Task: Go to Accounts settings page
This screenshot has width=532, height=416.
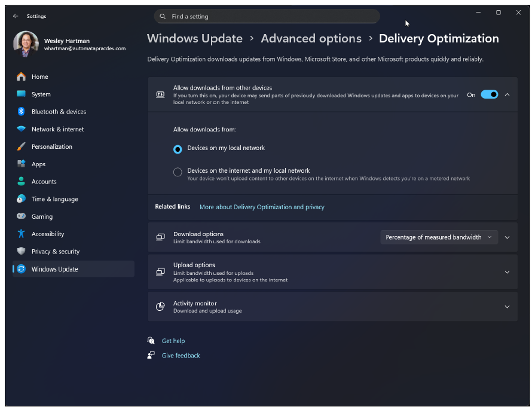Action: (44, 182)
